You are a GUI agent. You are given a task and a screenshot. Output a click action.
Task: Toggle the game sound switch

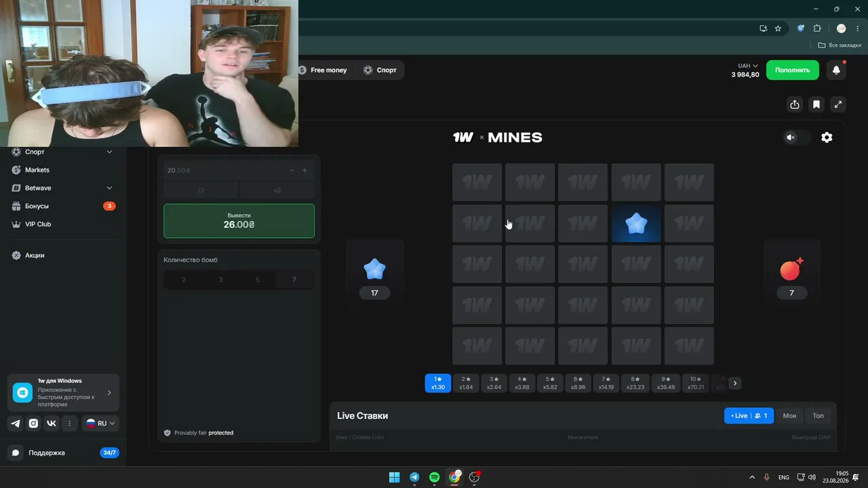coord(797,138)
